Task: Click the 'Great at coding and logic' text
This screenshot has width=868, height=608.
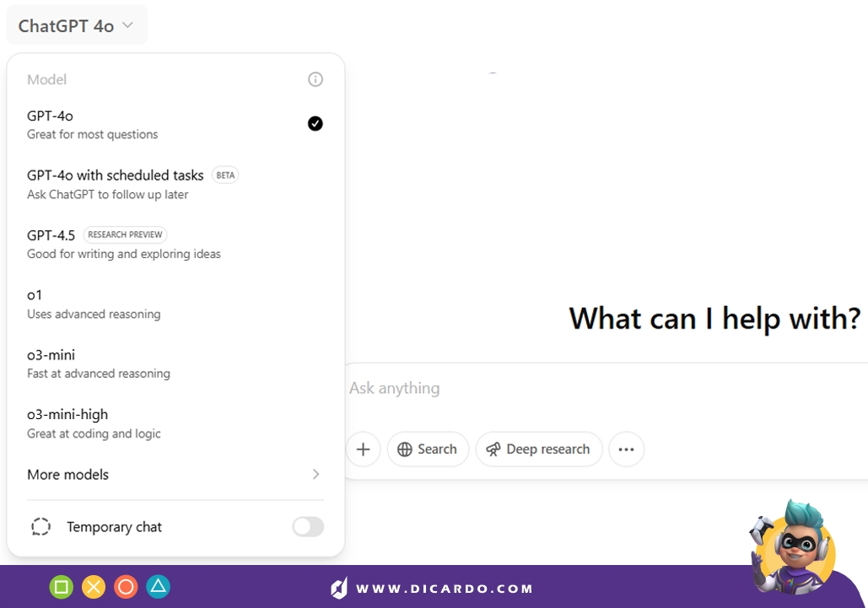Action: 94,433
